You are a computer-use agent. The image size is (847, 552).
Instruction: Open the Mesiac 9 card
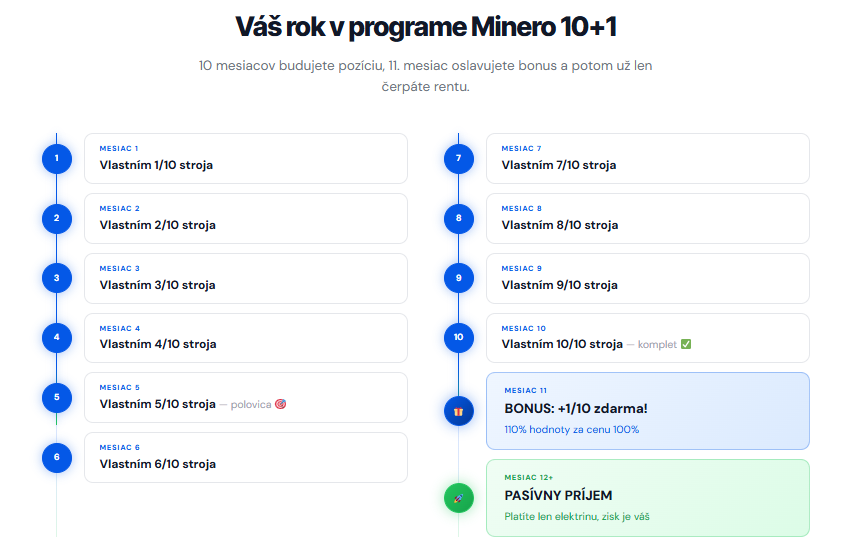coord(647,278)
